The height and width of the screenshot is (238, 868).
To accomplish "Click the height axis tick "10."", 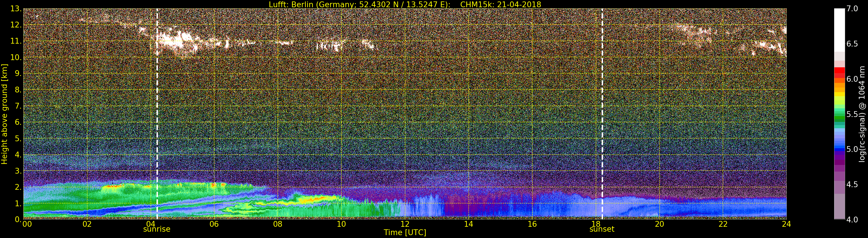I will 16,57.
